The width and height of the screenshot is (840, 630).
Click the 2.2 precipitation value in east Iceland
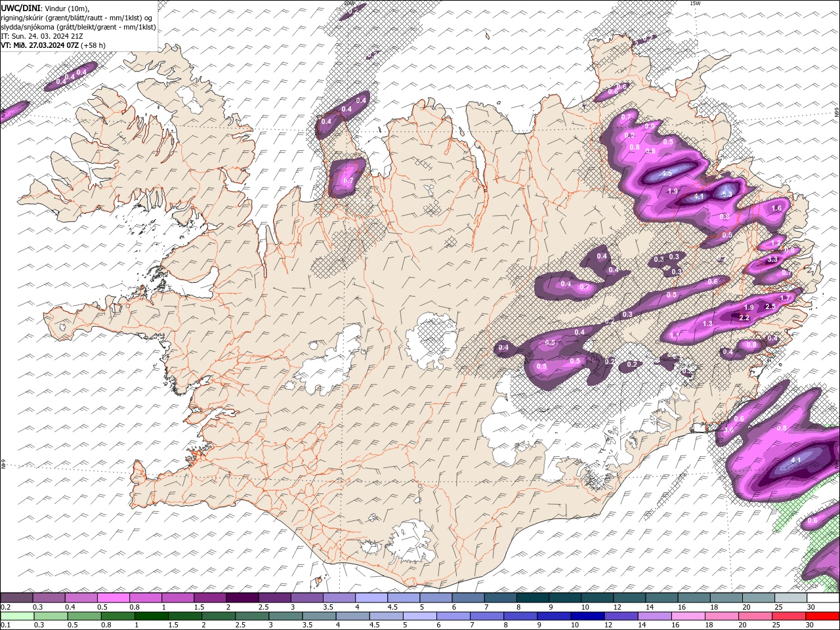click(x=744, y=318)
